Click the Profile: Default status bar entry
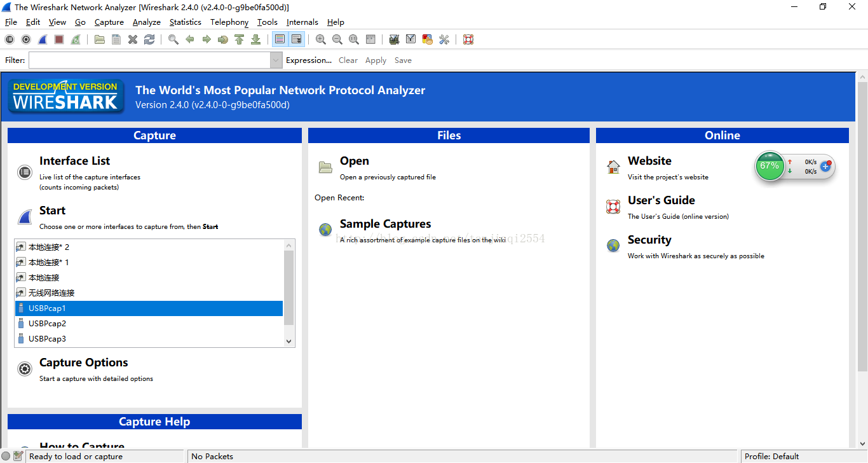Image resolution: width=868 pixels, height=463 pixels. pyautogui.click(x=771, y=456)
